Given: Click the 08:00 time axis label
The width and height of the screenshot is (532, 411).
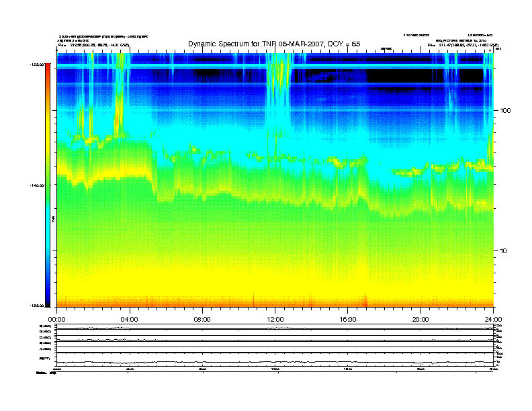Looking at the screenshot, I should point(202,320).
